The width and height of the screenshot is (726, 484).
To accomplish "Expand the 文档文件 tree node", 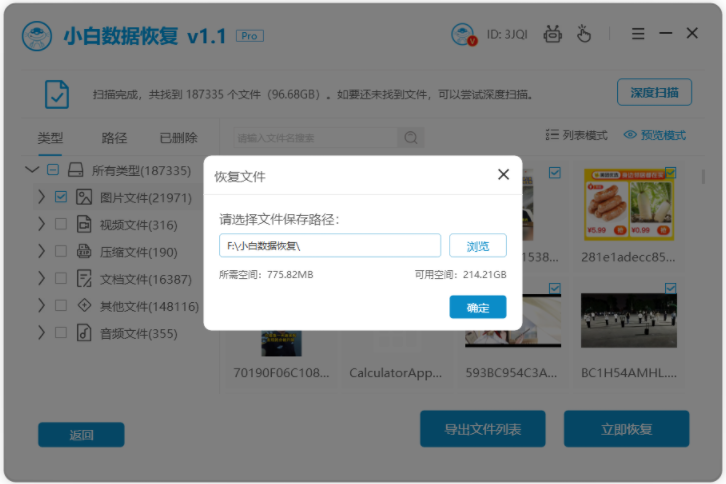I will point(41,278).
